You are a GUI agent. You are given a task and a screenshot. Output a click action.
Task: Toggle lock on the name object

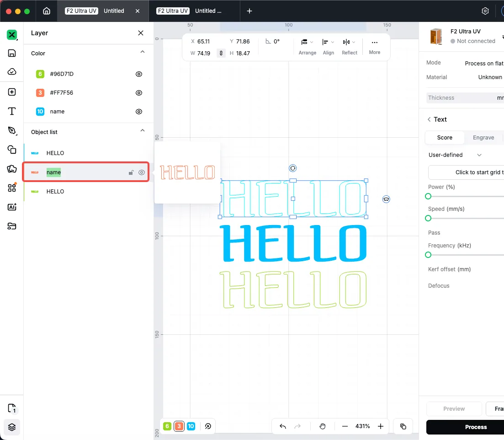tap(131, 173)
